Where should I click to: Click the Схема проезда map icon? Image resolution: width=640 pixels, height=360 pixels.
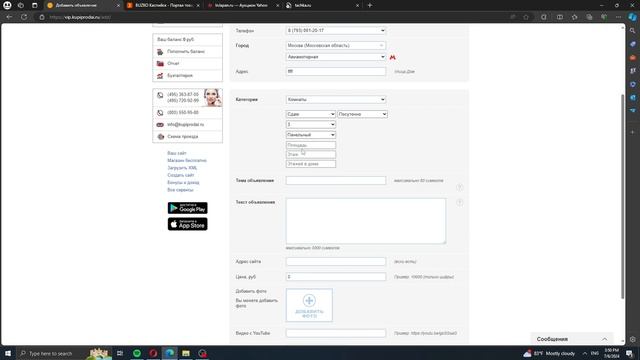tap(160, 137)
